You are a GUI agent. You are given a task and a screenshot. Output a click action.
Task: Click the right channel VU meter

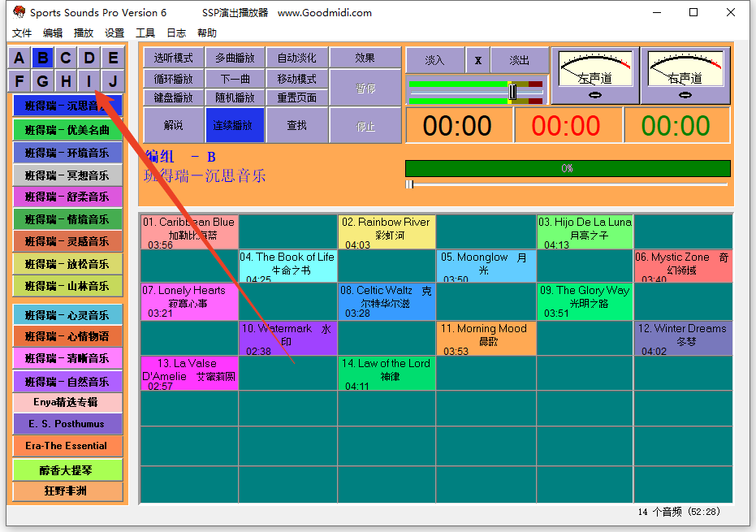point(685,76)
